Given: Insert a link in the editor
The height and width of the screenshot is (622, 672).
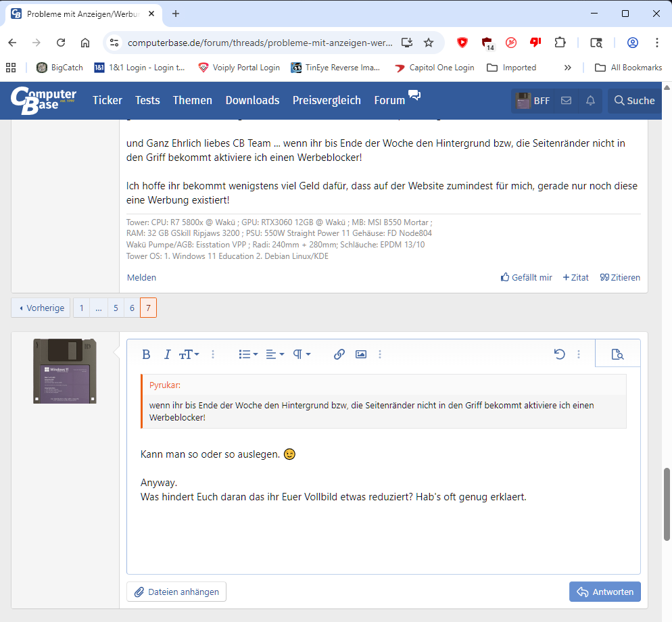Looking at the screenshot, I should pyautogui.click(x=339, y=354).
